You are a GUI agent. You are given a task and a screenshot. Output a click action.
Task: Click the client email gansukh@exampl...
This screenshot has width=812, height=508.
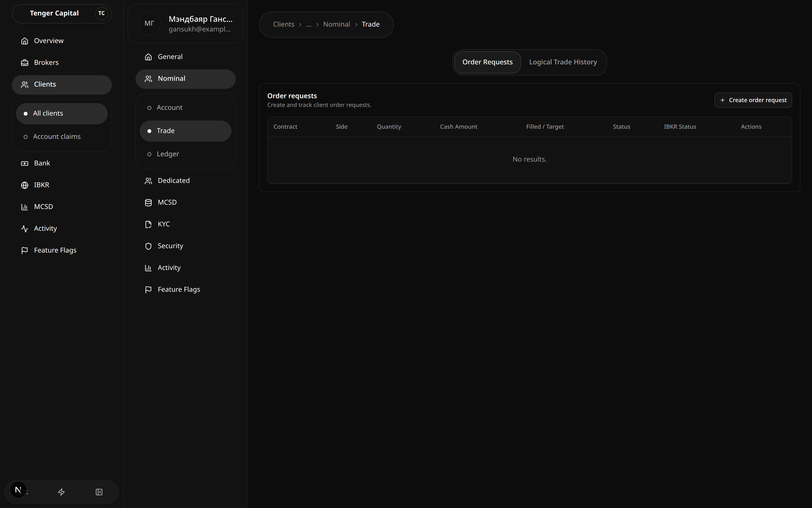200,29
